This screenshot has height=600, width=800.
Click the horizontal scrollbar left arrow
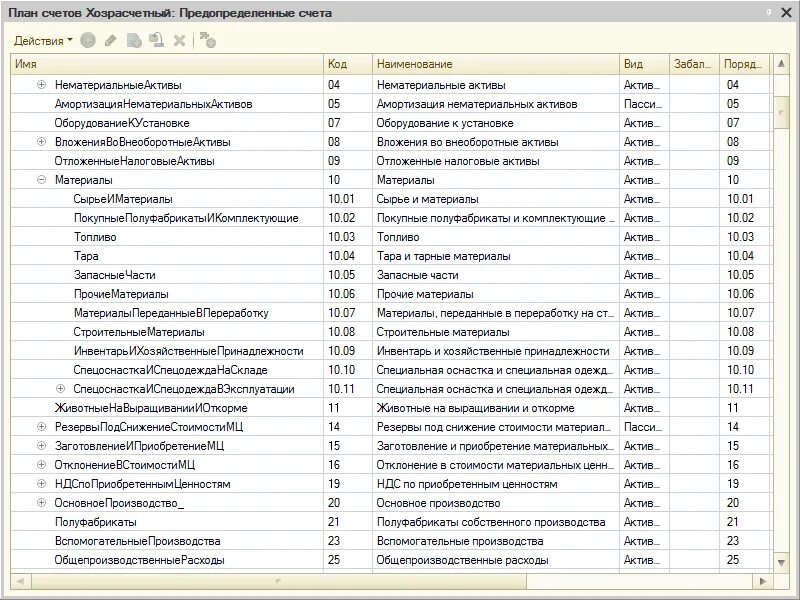21,581
